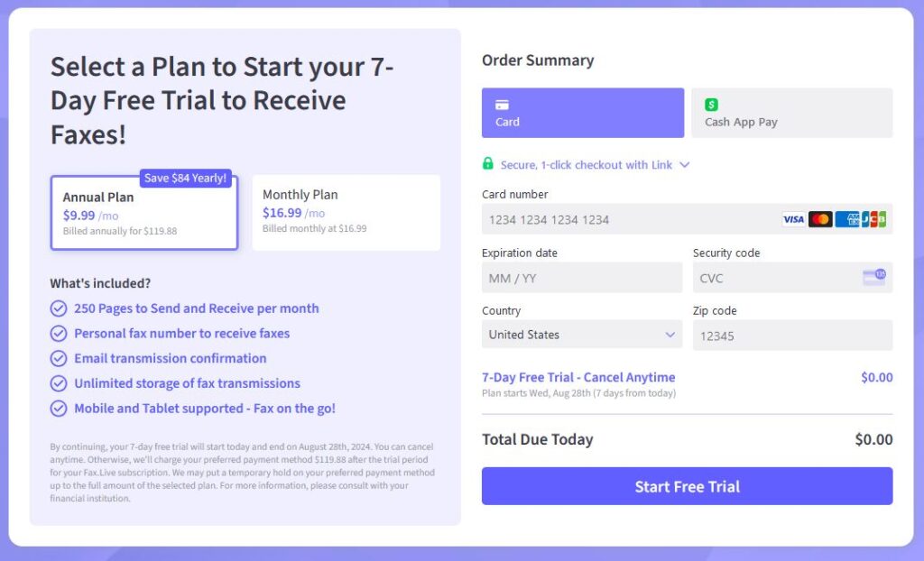Open the Country dropdown
This screenshot has height=561, width=924.
[581, 335]
